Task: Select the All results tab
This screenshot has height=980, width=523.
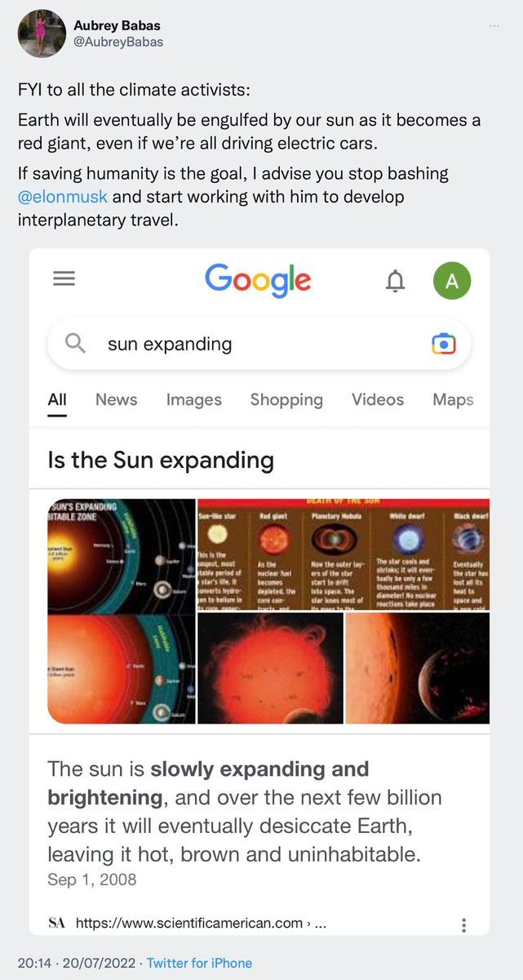Action: (57, 400)
